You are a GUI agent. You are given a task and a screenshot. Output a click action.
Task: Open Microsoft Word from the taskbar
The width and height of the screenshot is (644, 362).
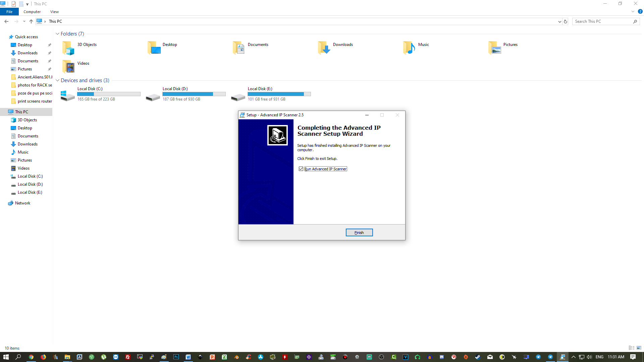[188, 357]
